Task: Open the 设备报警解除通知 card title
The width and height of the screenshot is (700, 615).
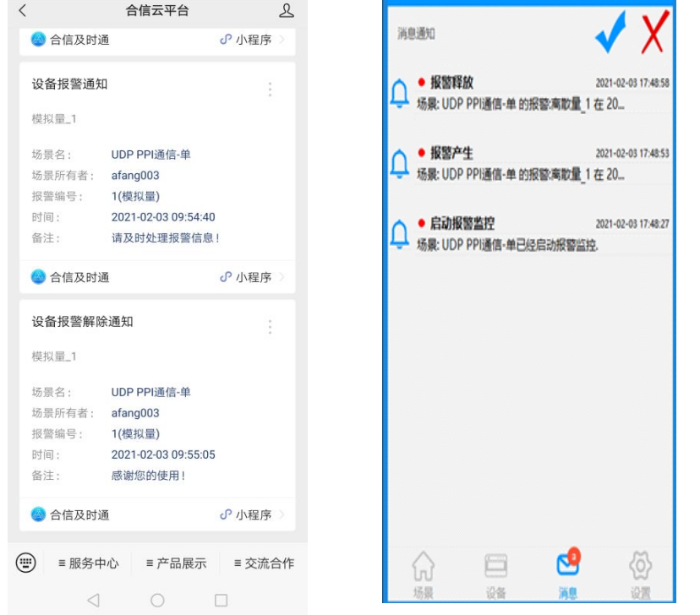Action: point(82,322)
